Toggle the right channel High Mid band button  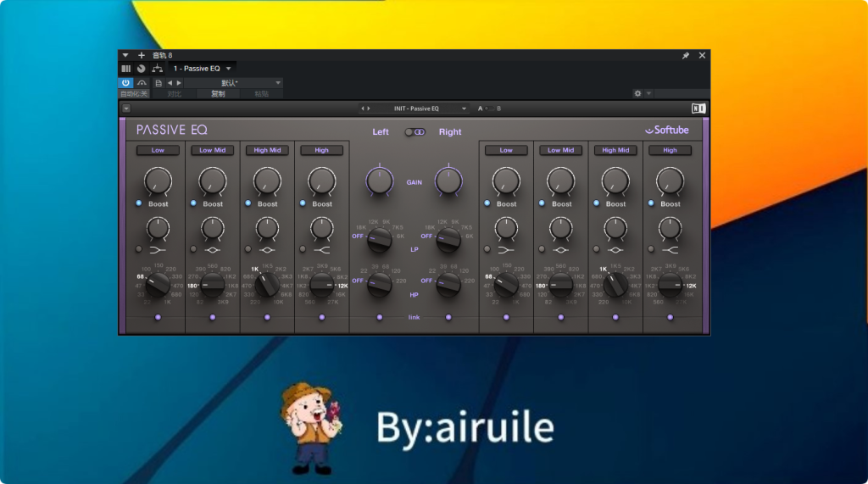615,150
